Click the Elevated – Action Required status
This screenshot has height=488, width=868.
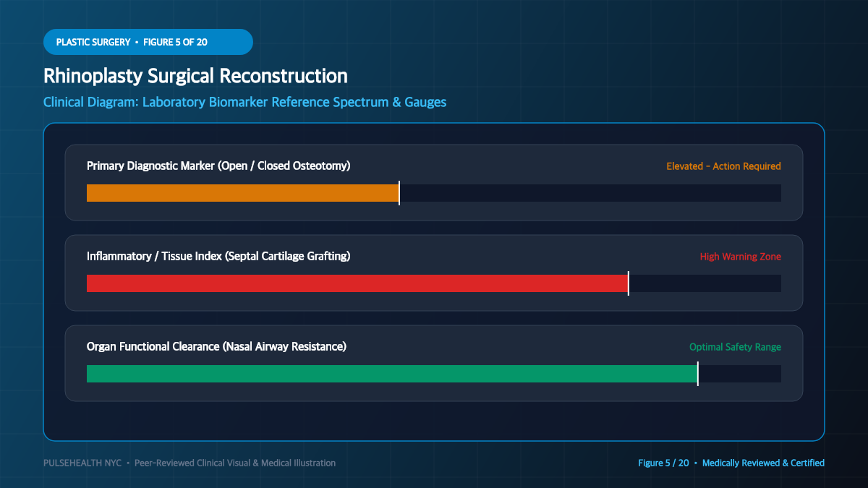(x=723, y=166)
